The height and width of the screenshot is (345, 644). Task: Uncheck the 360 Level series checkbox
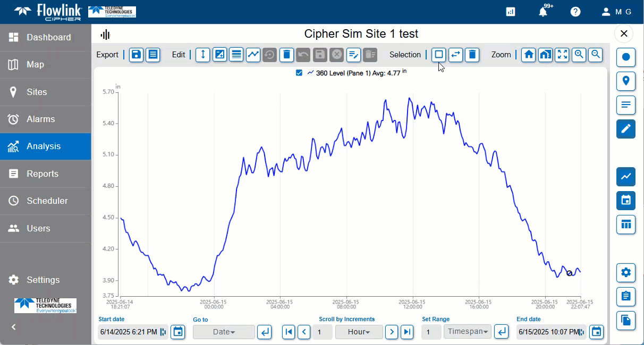(299, 73)
